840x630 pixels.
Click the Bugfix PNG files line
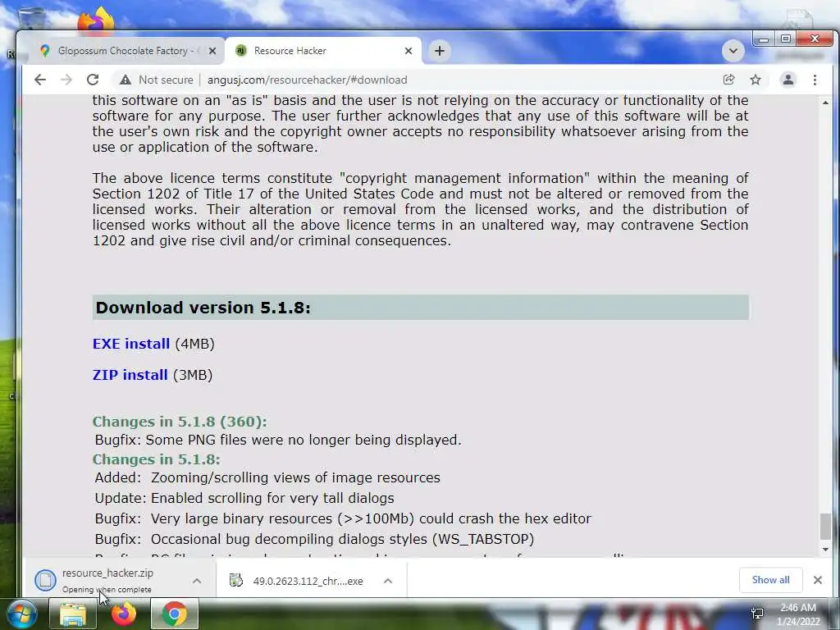tap(278, 440)
